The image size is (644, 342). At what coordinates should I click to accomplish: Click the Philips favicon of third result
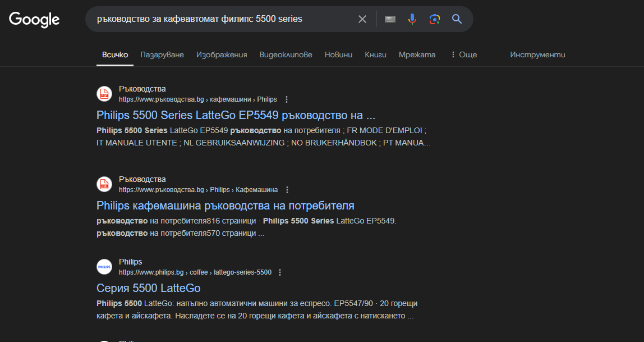pos(104,267)
